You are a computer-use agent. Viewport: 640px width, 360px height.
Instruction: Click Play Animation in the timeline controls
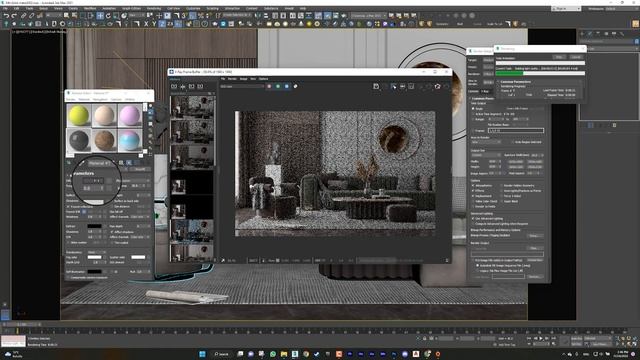click(541, 338)
